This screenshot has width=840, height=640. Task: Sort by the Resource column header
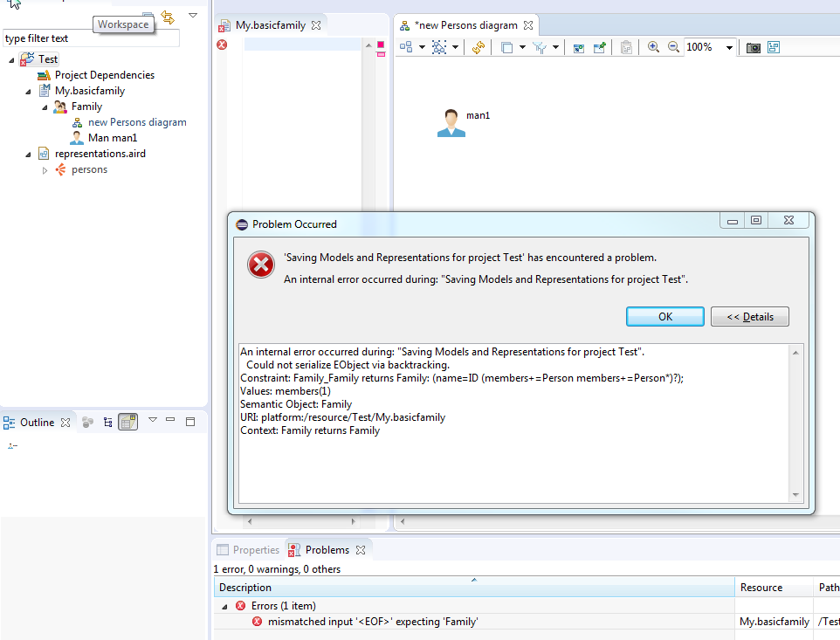click(x=774, y=588)
